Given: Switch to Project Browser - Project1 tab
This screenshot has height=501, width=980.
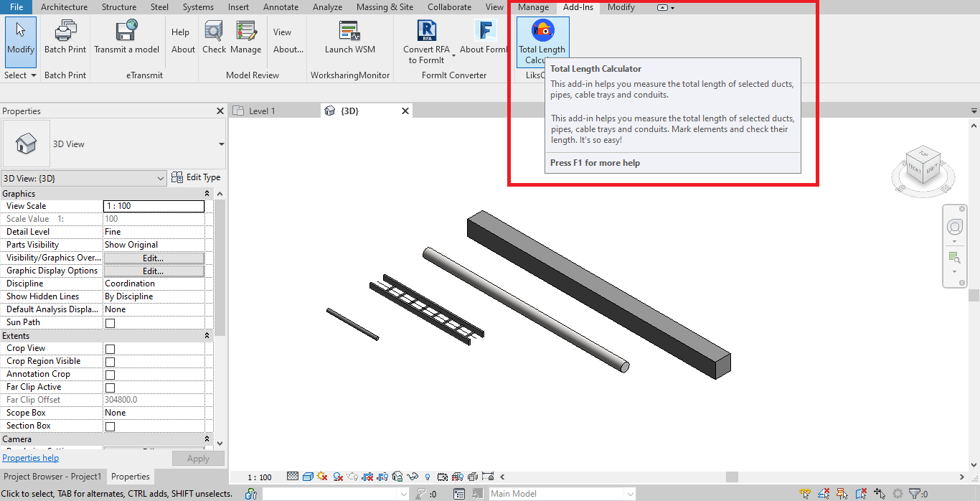Looking at the screenshot, I should 53,477.
